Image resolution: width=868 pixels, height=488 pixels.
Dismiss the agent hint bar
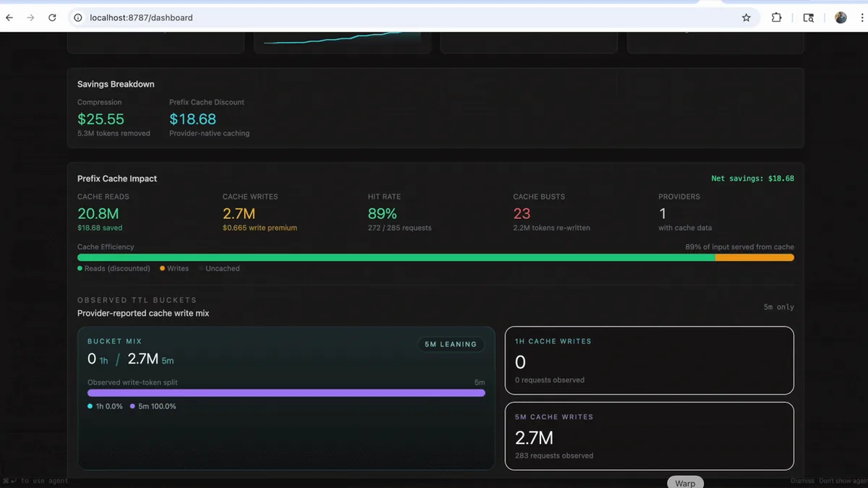coord(802,481)
